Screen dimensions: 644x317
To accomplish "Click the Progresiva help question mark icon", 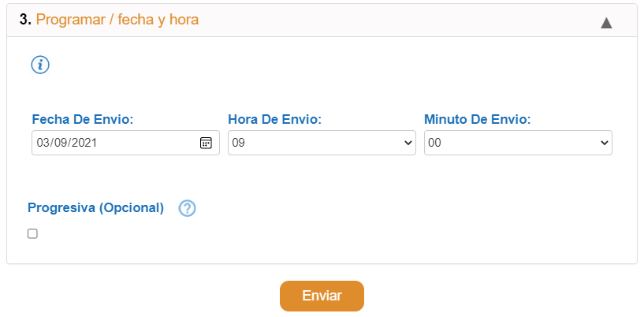I will (188, 209).
